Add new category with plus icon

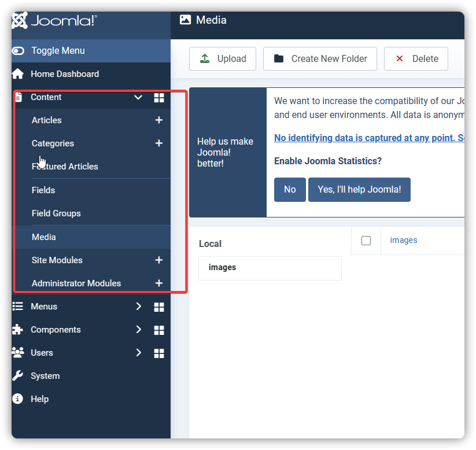click(158, 143)
